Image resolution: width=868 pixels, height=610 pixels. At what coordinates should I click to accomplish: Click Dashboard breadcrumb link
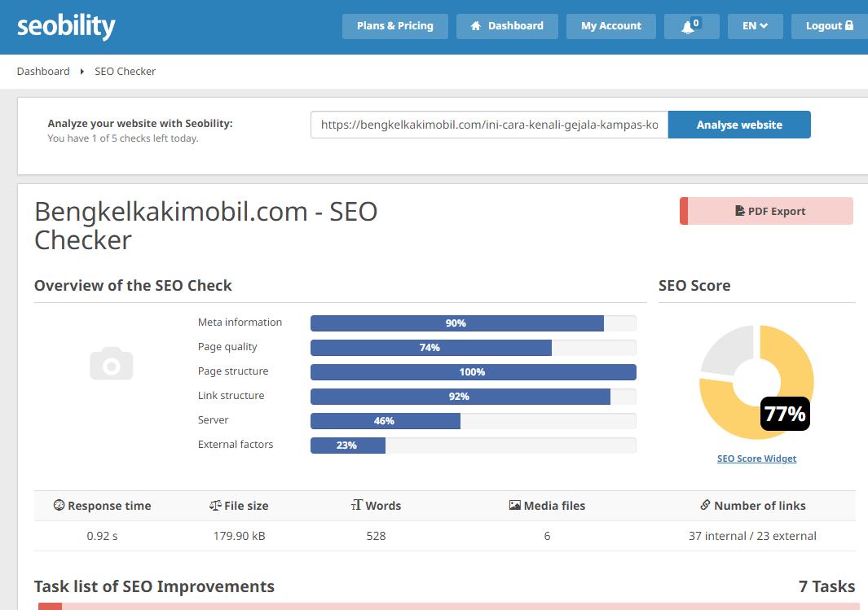coord(43,72)
